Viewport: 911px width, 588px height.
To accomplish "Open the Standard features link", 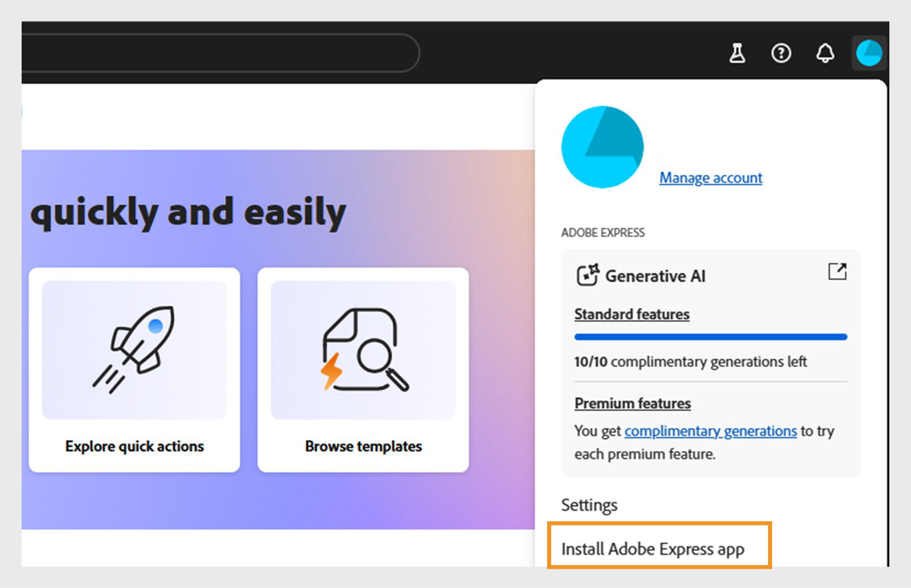I will point(631,314).
